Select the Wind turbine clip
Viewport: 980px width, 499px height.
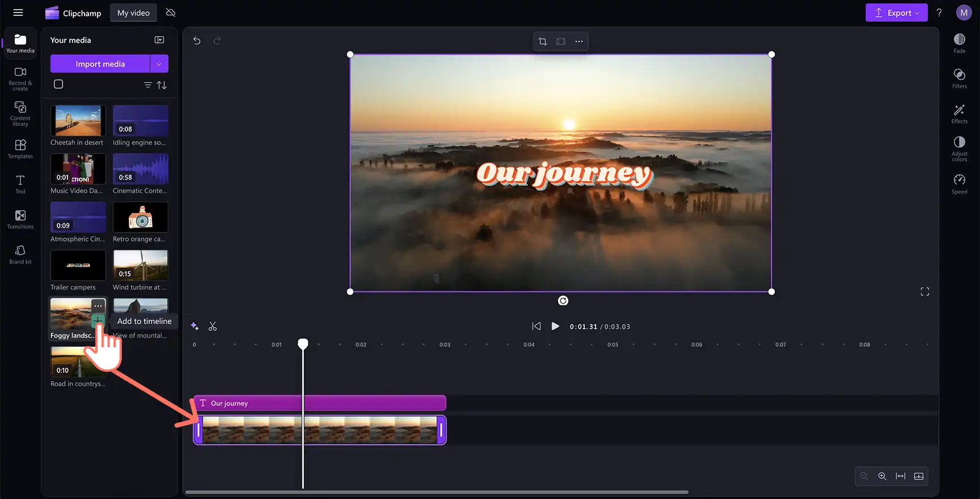[141, 265]
